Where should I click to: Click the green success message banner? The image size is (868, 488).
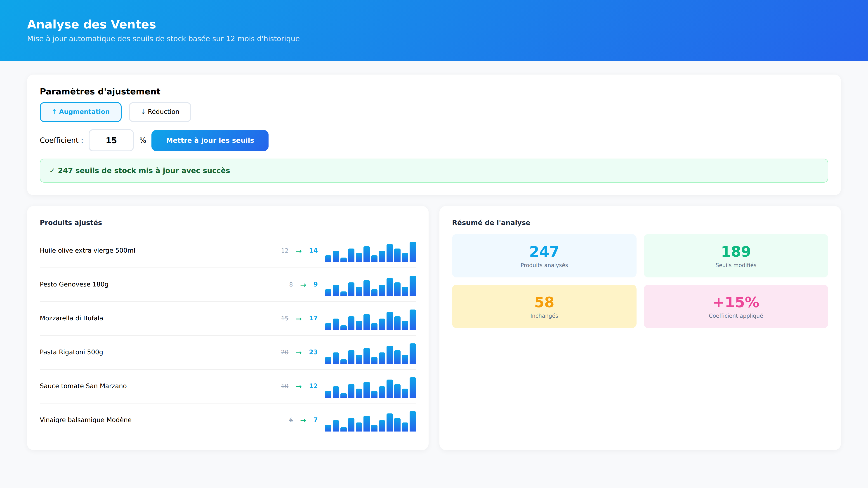tap(434, 171)
